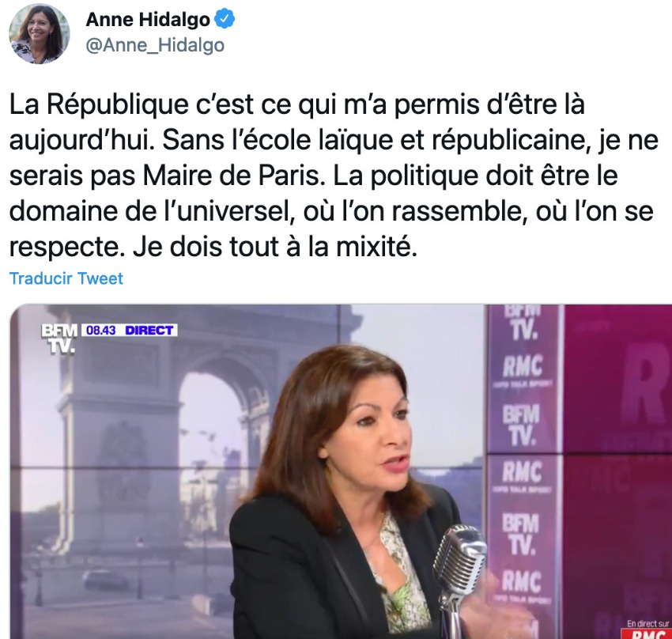This screenshot has width=672, height=639.
Task: Click the sentence Je dois tout à la mixité
Action: tap(274, 248)
